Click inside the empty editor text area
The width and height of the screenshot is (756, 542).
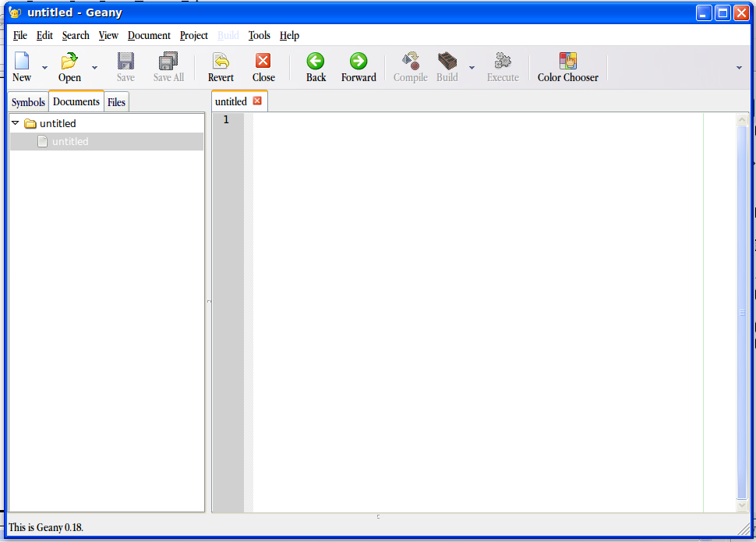coord(475,312)
